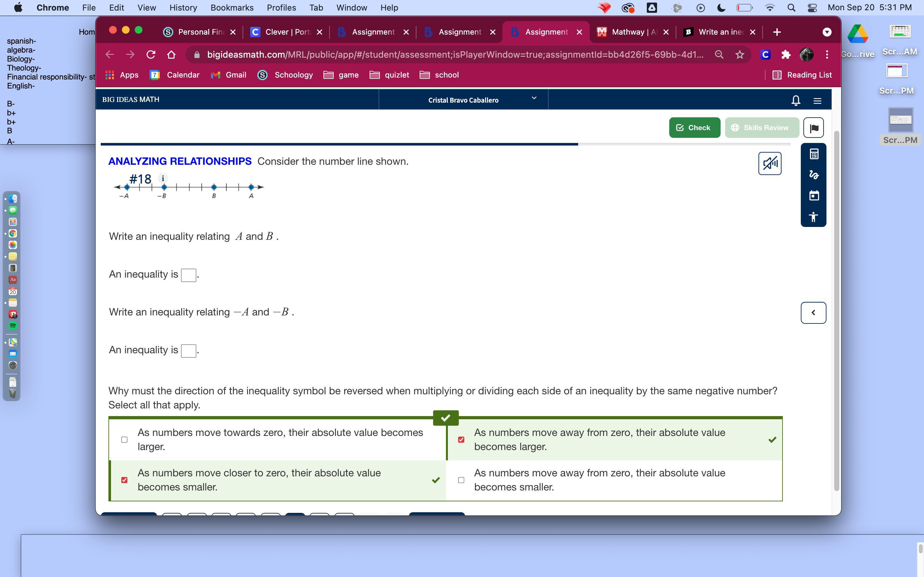Toggle the muted audio read-aloud icon
The image size is (924, 577).
coord(769,164)
